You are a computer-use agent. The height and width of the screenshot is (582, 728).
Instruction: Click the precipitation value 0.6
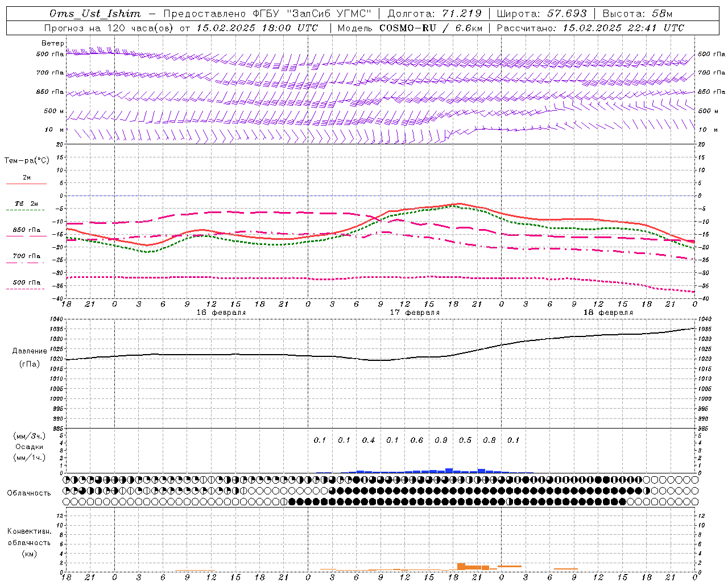click(417, 440)
